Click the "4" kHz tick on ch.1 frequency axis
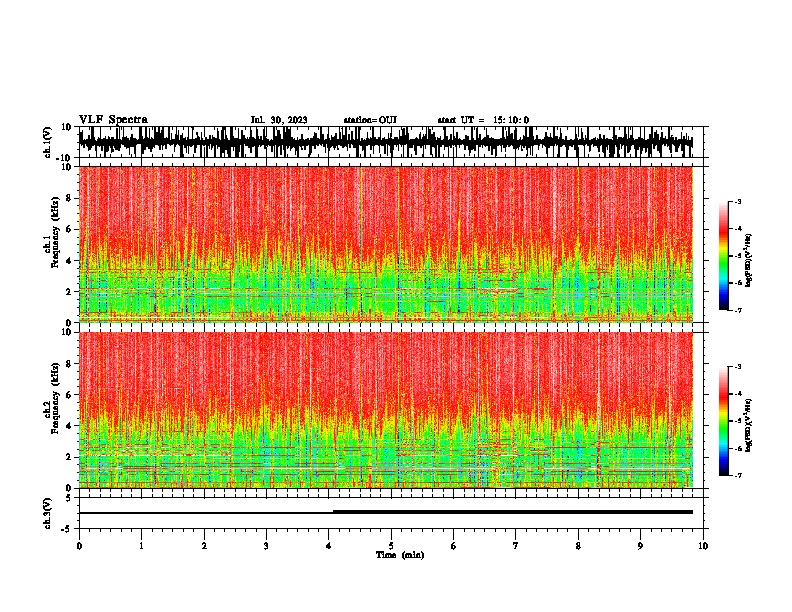 (70, 261)
